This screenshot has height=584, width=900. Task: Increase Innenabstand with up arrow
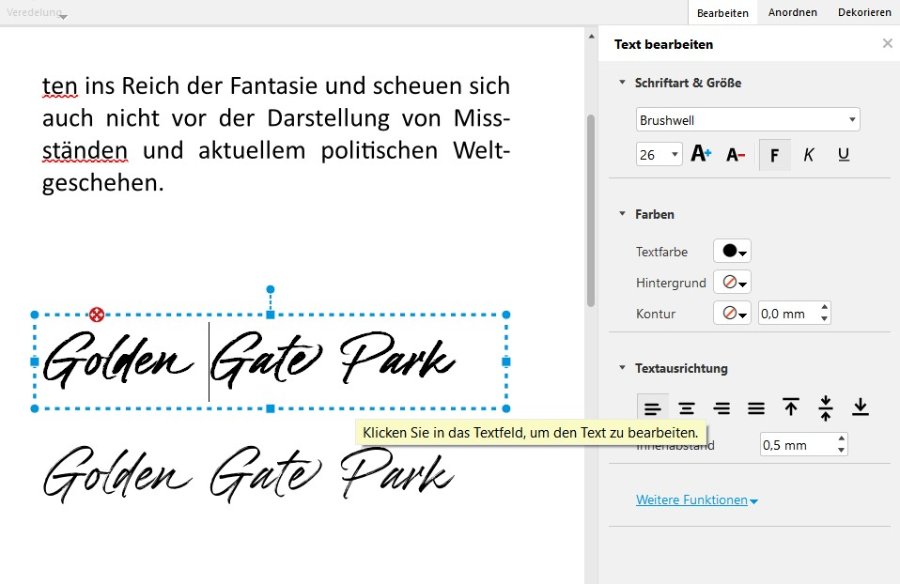click(841, 439)
